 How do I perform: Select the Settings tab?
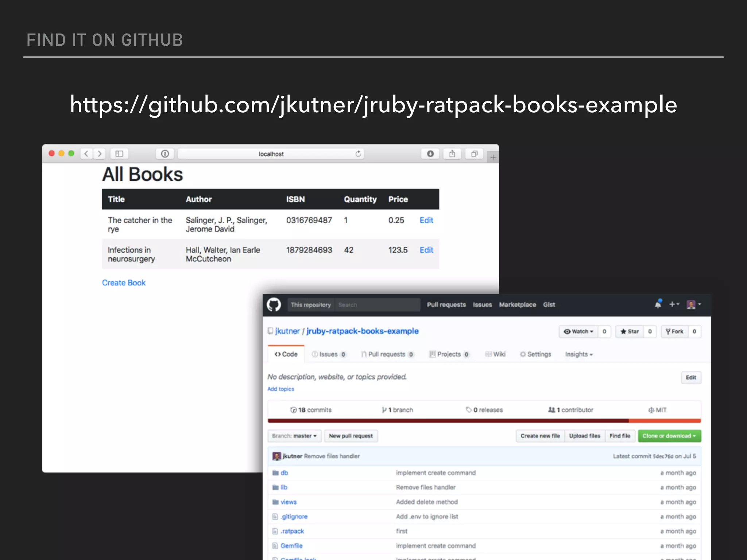[535, 354]
